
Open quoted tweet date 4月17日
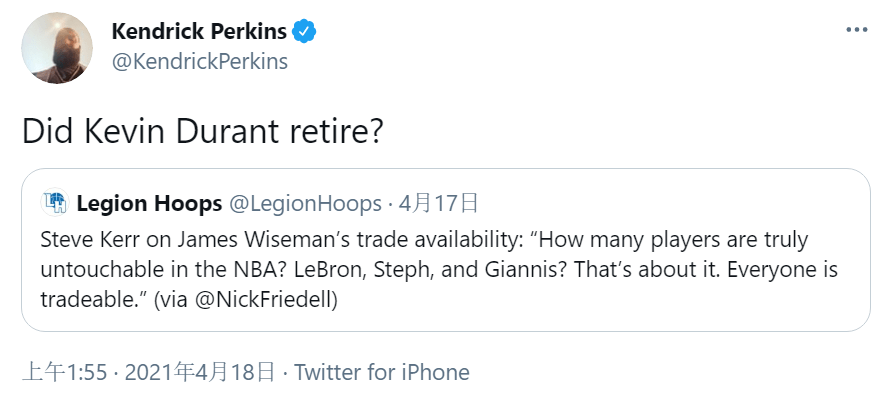coord(438,203)
